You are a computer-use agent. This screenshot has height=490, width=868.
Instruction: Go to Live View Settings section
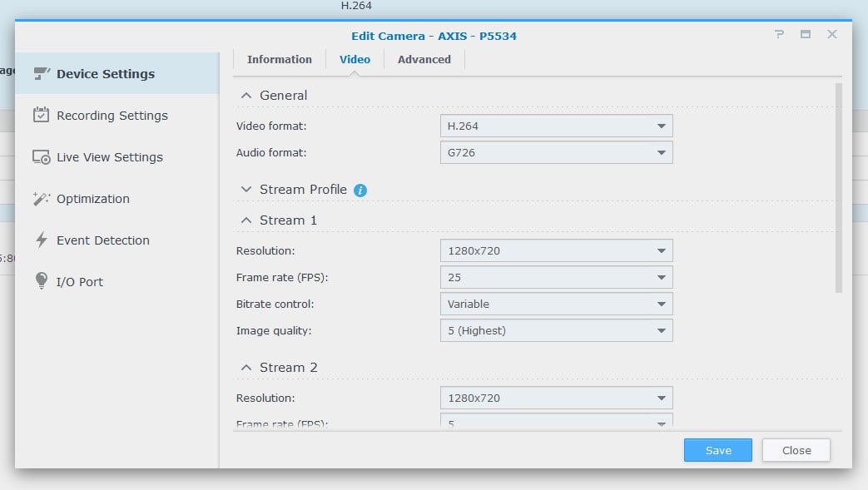click(x=117, y=157)
